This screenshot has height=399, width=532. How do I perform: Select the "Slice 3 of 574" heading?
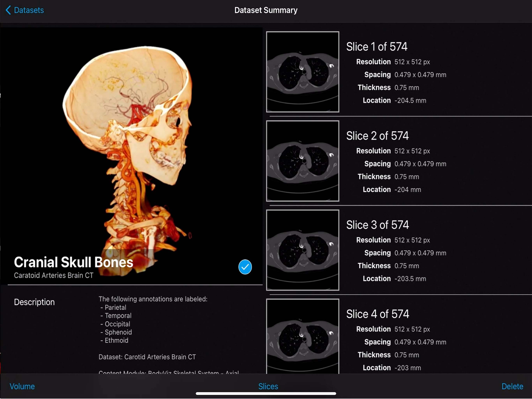pyautogui.click(x=377, y=225)
